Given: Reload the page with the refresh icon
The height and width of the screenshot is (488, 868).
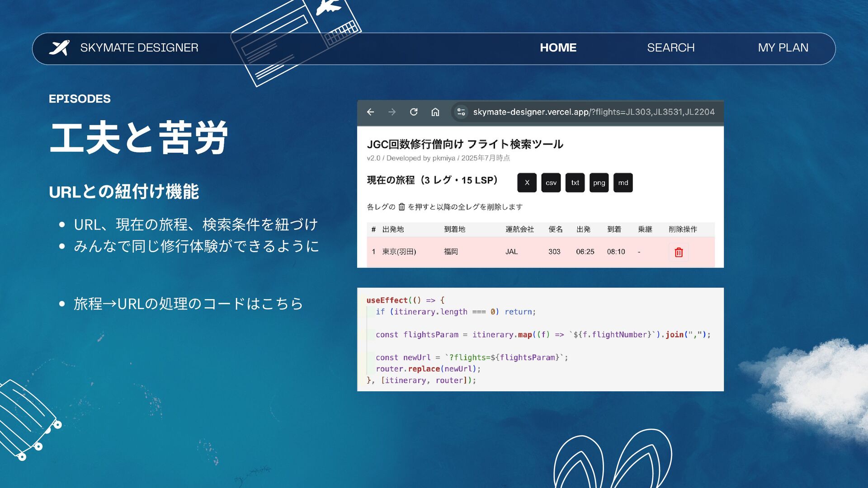Looking at the screenshot, I should pyautogui.click(x=414, y=112).
